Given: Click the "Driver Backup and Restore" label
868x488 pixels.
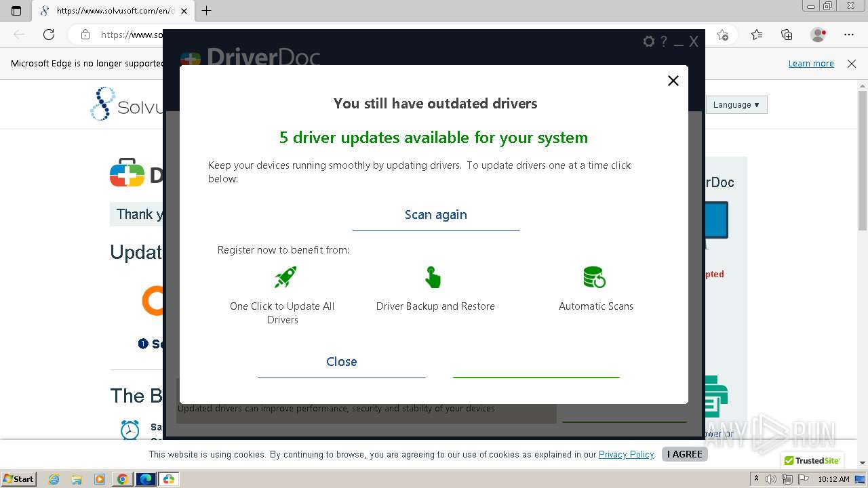Looking at the screenshot, I should click(435, 306).
